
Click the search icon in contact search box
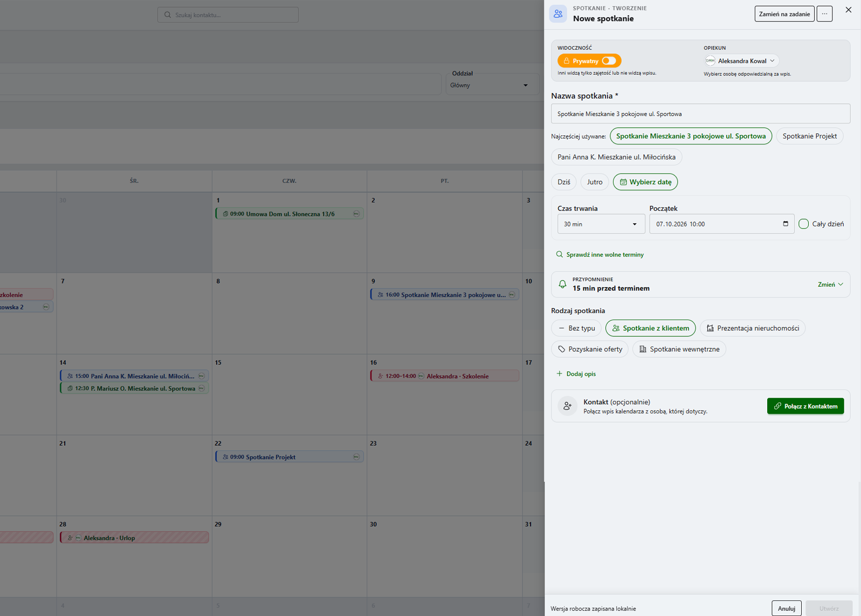pos(168,15)
